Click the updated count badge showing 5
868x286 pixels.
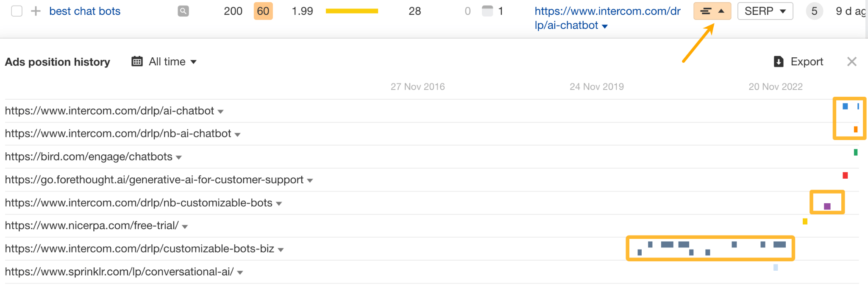[x=814, y=11]
